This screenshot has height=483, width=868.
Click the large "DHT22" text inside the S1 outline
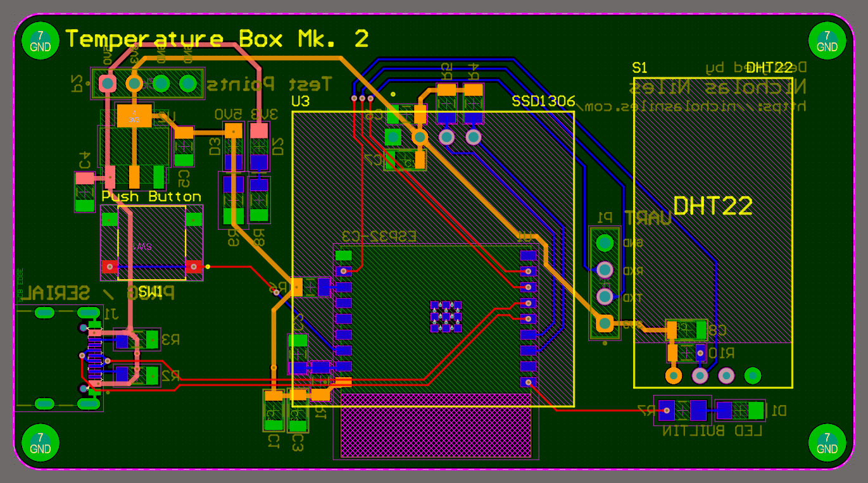pyautogui.click(x=713, y=206)
